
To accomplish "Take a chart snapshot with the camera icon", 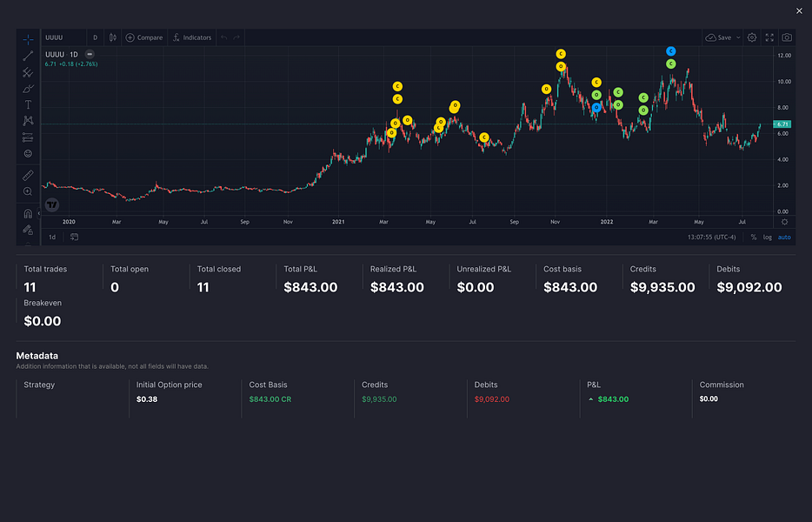I will pos(785,37).
